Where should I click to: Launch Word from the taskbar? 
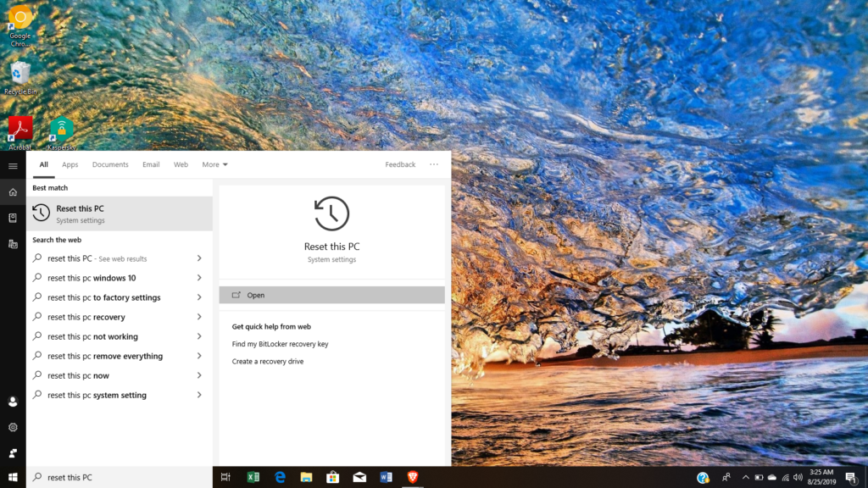386,477
